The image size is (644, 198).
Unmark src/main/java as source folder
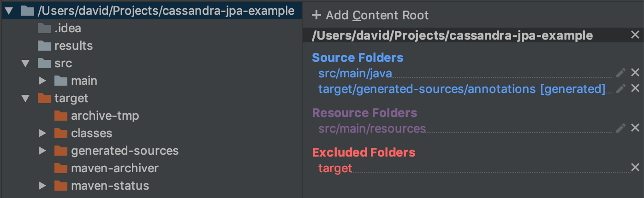[635, 73]
